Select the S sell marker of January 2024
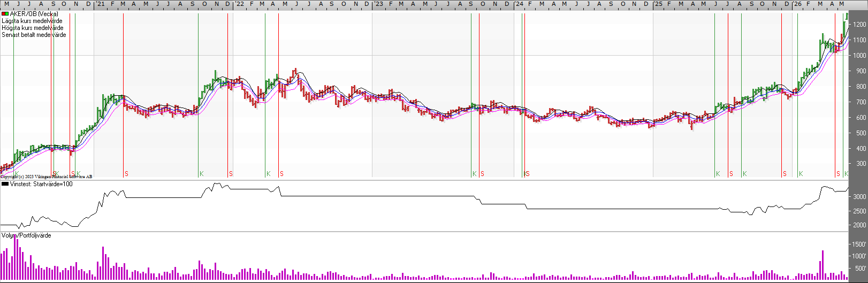Image resolution: width=868 pixels, height=283 pixels. (528, 174)
